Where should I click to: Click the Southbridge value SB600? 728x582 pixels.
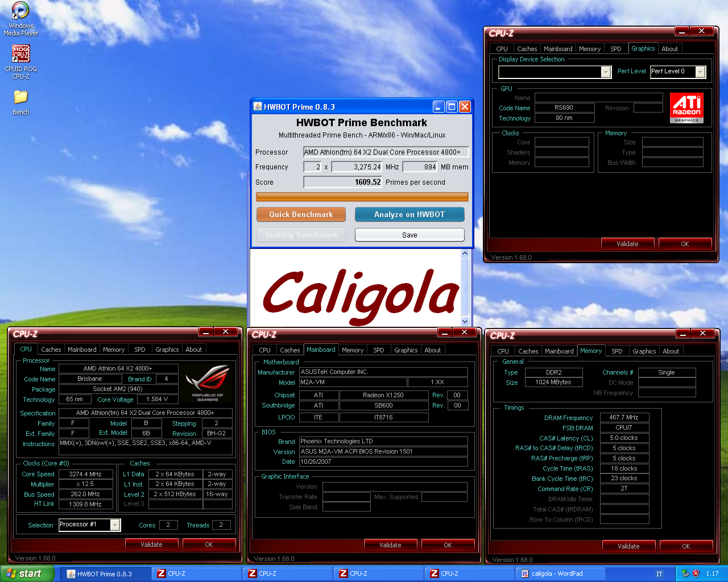384,405
